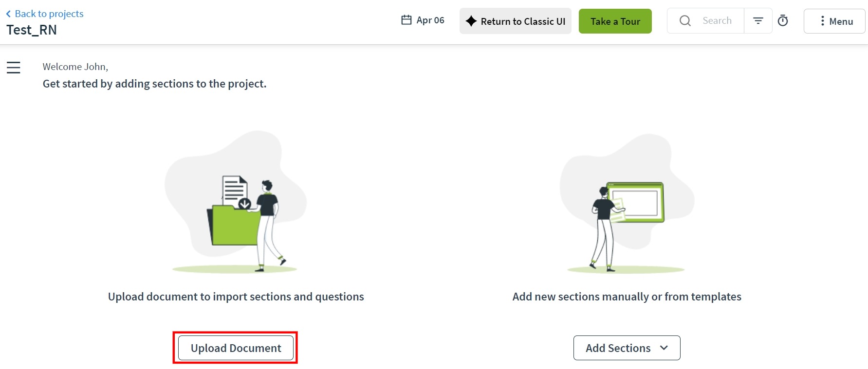The height and width of the screenshot is (369, 868).
Task: Click the magnifying glass search icon
Action: [685, 20]
